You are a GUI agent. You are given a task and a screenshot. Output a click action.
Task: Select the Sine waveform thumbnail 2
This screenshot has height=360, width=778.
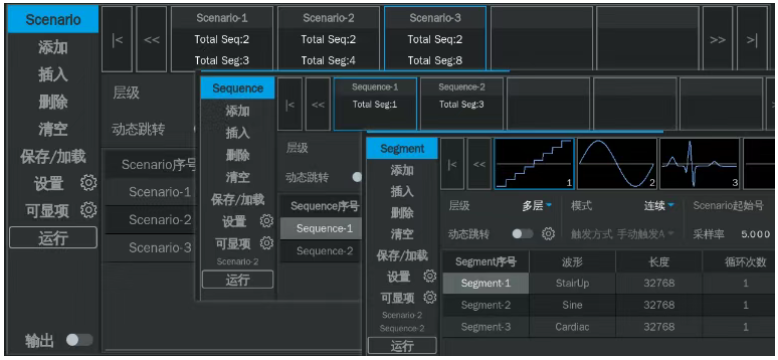617,164
